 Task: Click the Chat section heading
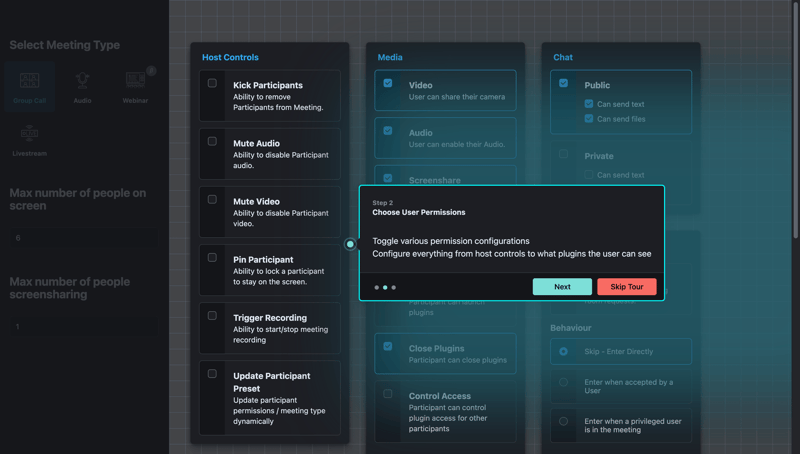pyautogui.click(x=563, y=57)
